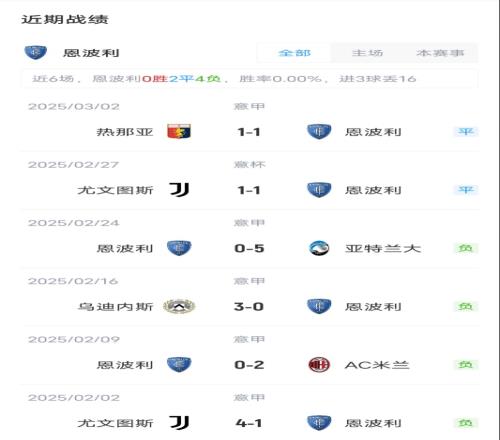Switch to the 本赛事 tab
Viewport: 500px width, 440px height.
coord(440,53)
